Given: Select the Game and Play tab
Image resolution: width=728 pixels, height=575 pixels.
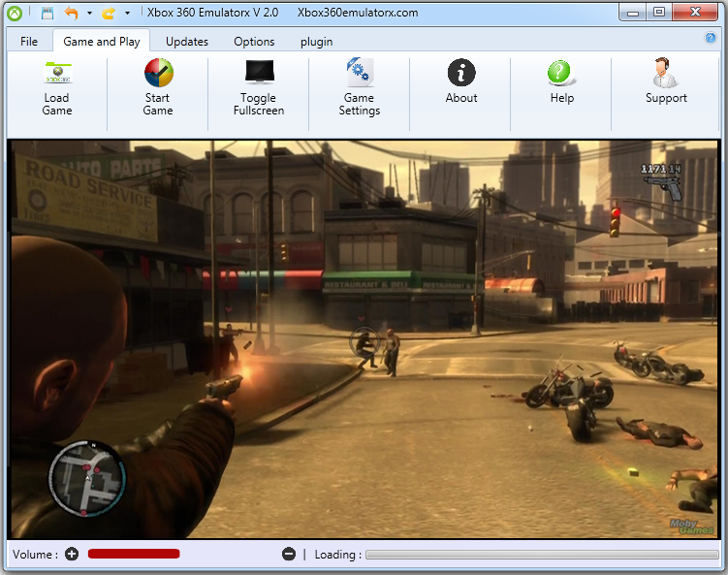Looking at the screenshot, I should (x=102, y=42).
